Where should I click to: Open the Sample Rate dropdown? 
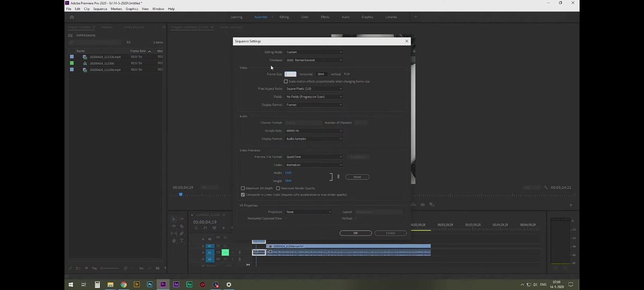[314, 130]
